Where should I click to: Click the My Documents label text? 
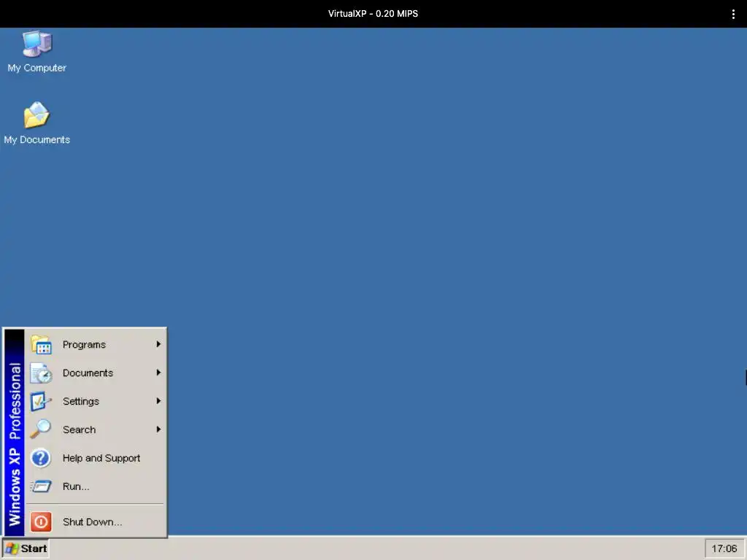(x=36, y=139)
